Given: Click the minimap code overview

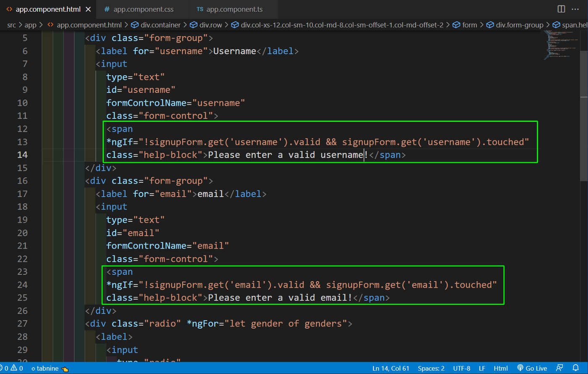Looking at the screenshot, I should pyautogui.click(x=560, y=45).
